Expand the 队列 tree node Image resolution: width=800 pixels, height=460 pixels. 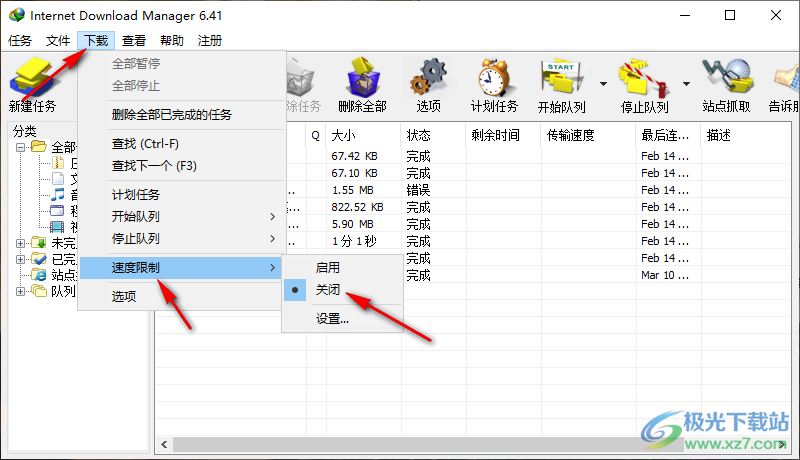(x=20, y=292)
